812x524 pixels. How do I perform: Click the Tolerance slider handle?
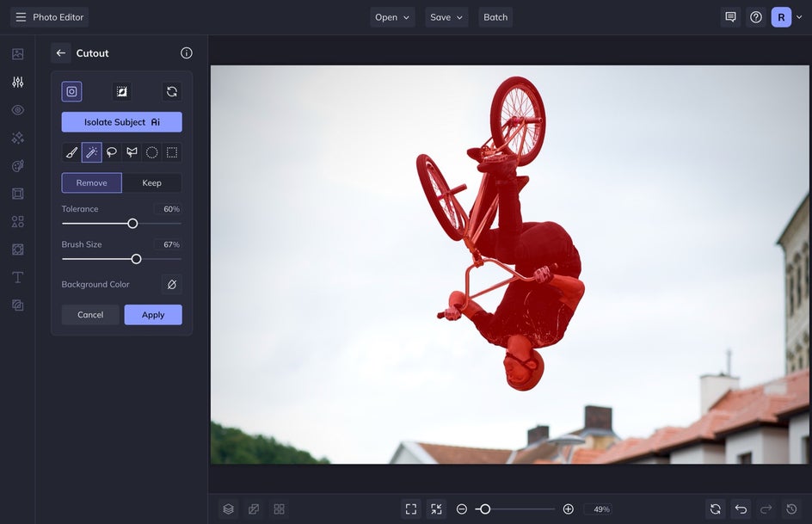point(132,224)
